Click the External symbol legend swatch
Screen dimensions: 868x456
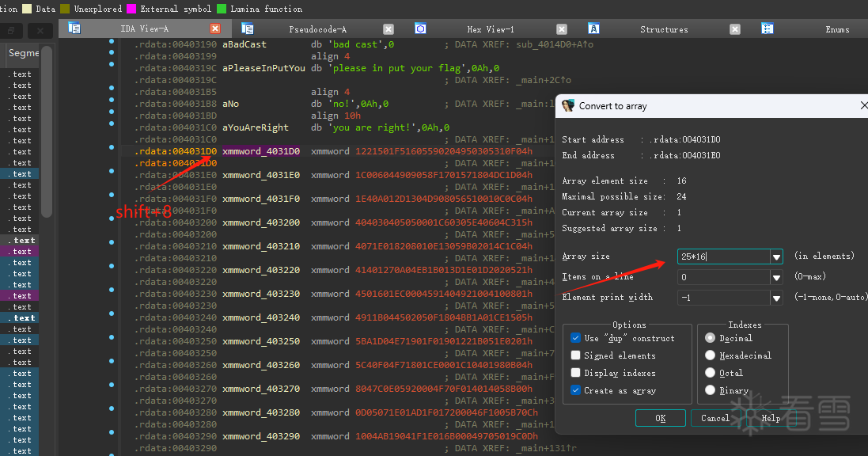[131, 9]
